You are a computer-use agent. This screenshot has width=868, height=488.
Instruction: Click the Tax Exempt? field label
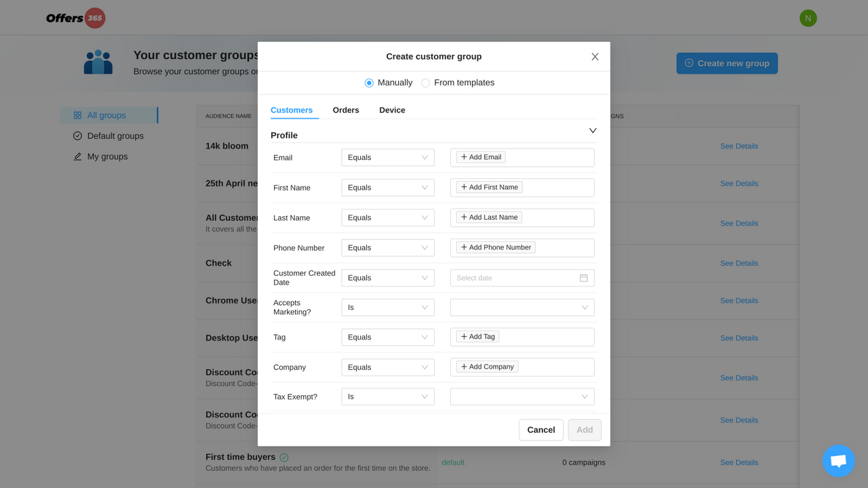pyautogui.click(x=295, y=397)
